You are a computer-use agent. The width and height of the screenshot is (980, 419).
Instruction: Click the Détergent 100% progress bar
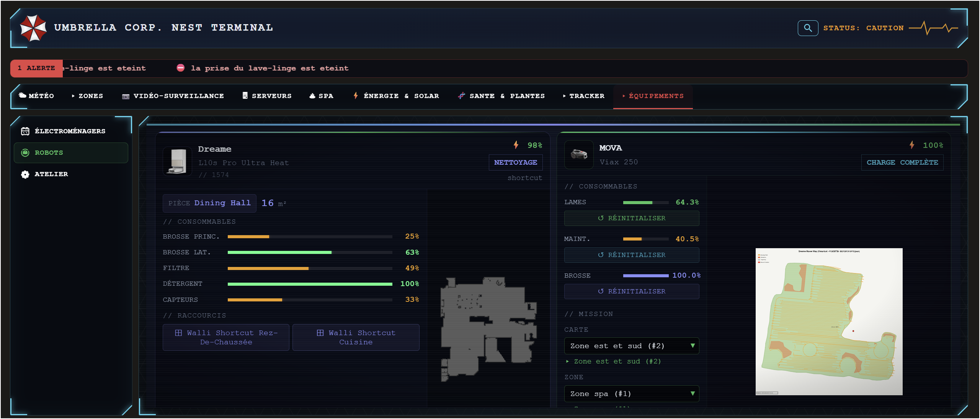[310, 284]
